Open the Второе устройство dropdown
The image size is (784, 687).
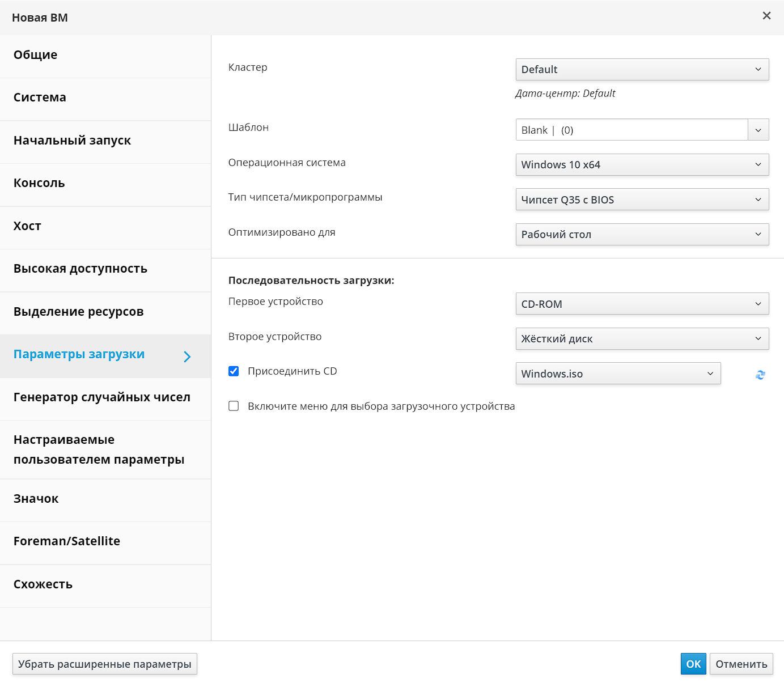click(x=642, y=339)
